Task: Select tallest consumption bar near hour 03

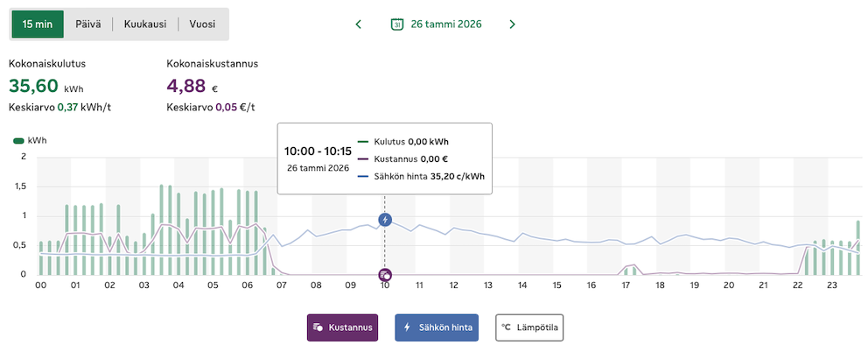Action: point(162,229)
